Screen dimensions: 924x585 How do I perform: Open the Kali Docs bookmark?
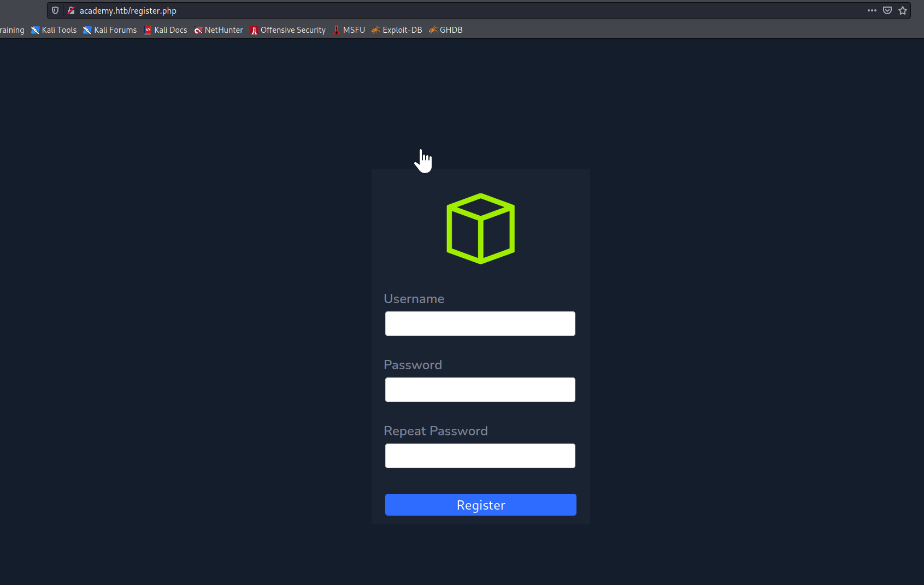[x=166, y=30]
